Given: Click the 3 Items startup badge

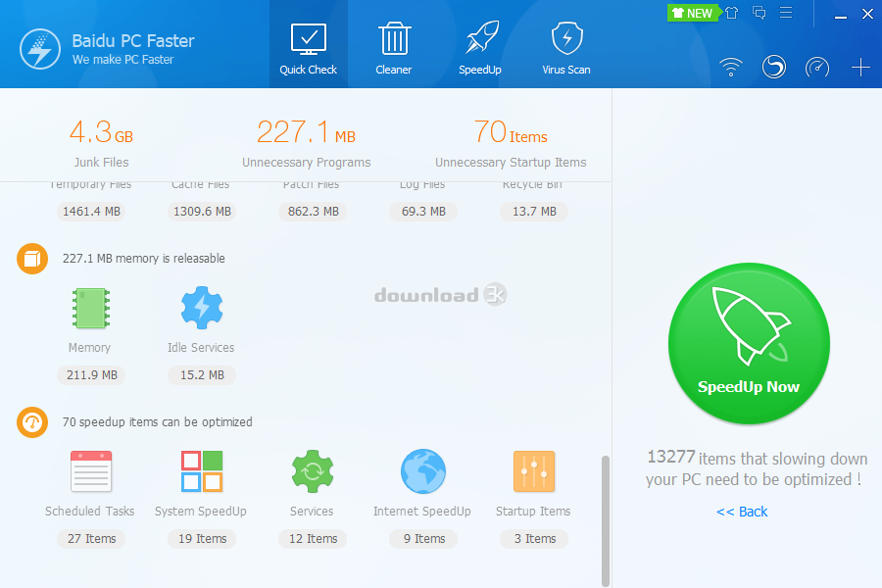Looking at the screenshot, I should tap(534, 539).
